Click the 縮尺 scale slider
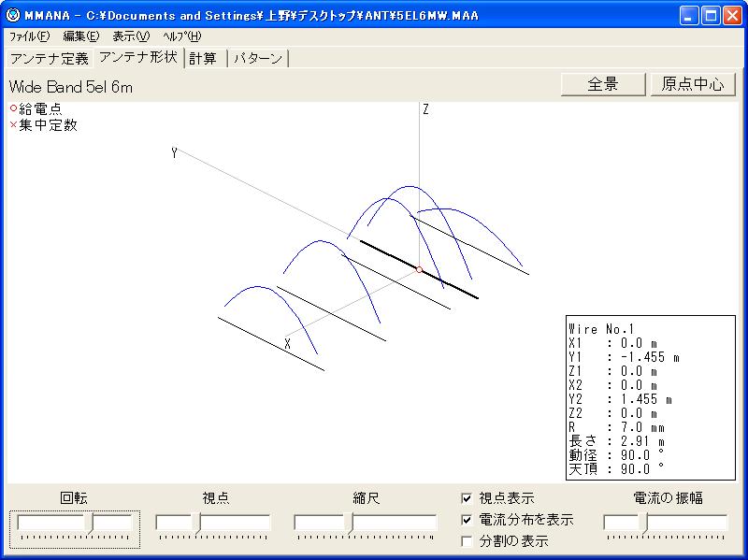 pos(352,522)
